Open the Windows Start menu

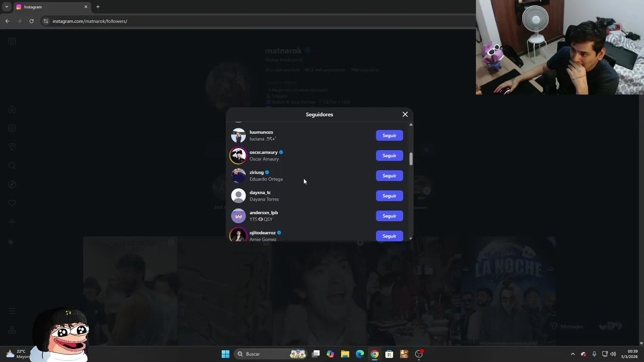225,354
